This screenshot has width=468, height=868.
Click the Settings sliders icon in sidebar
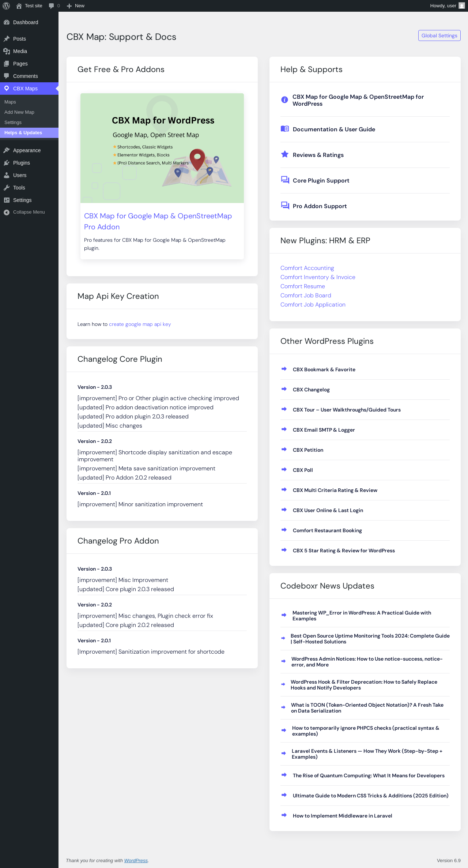(x=7, y=200)
